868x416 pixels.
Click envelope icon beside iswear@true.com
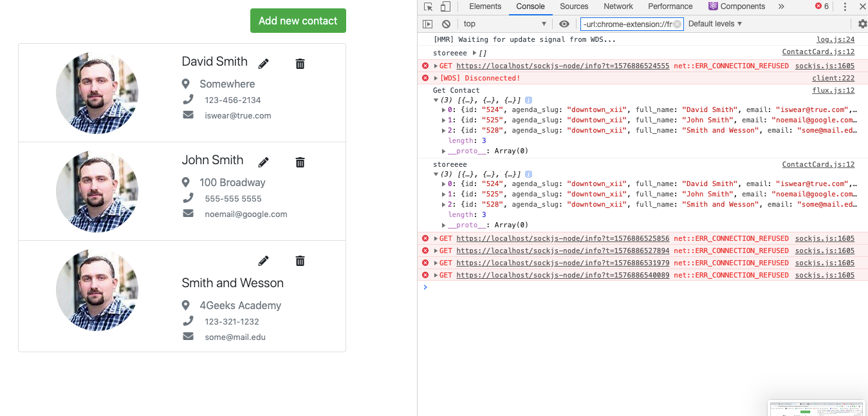(188, 115)
